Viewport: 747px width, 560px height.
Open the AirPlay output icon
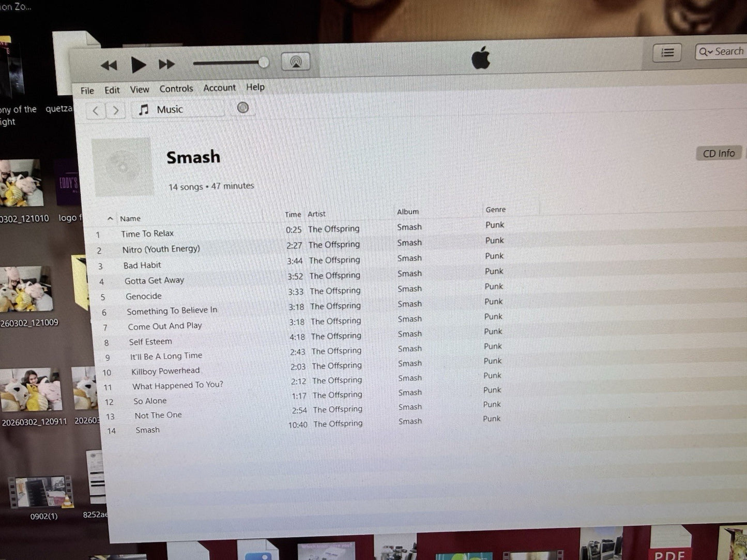pyautogui.click(x=296, y=62)
